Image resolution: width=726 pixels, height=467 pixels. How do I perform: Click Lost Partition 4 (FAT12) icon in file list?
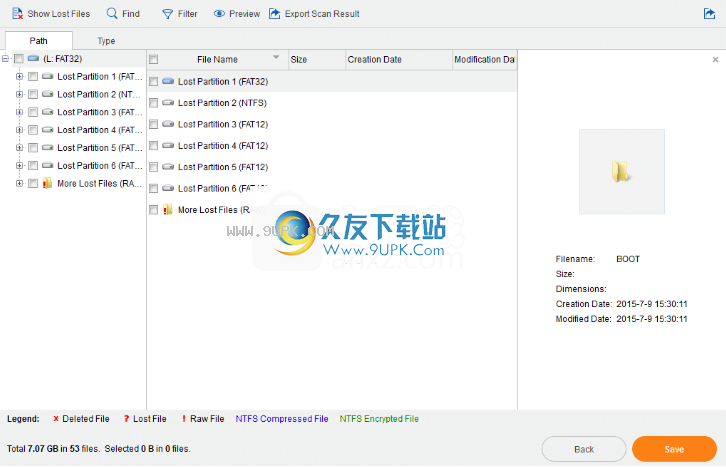[x=168, y=145]
